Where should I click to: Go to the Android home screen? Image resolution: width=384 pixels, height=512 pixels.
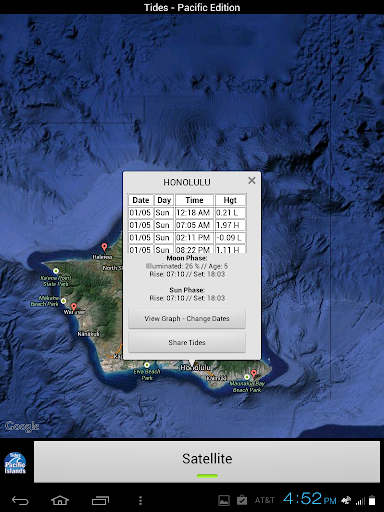tap(60, 500)
